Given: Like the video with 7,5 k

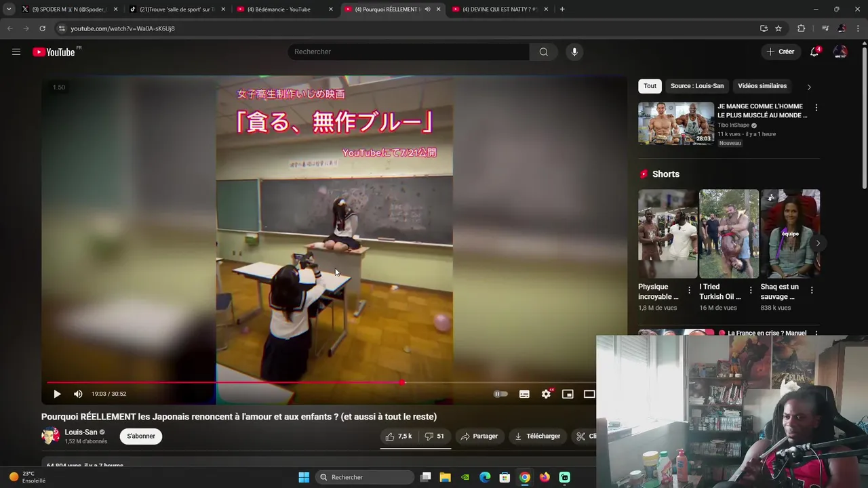Looking at the screenshot, I should 399,436.
